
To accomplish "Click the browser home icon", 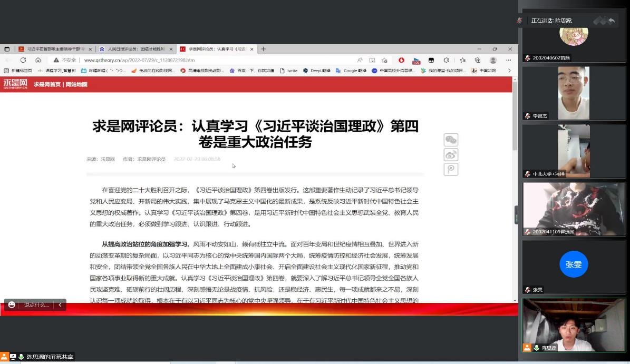I will (x=38, y=60).
